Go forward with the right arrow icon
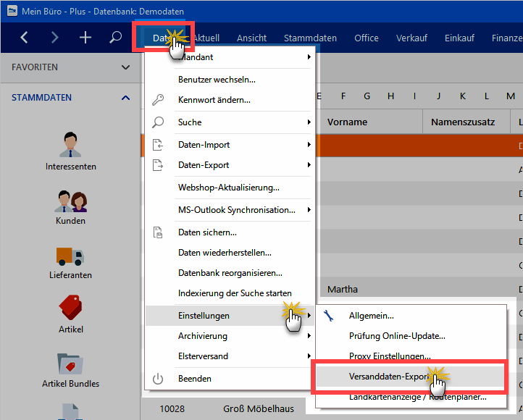The image size is (523, 420). [x=55, y=38]
